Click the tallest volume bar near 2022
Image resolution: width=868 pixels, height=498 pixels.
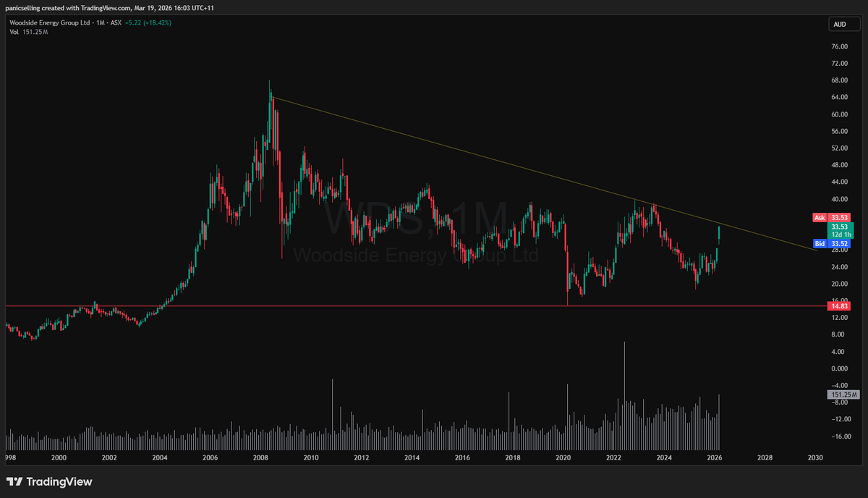pos(624,394)
